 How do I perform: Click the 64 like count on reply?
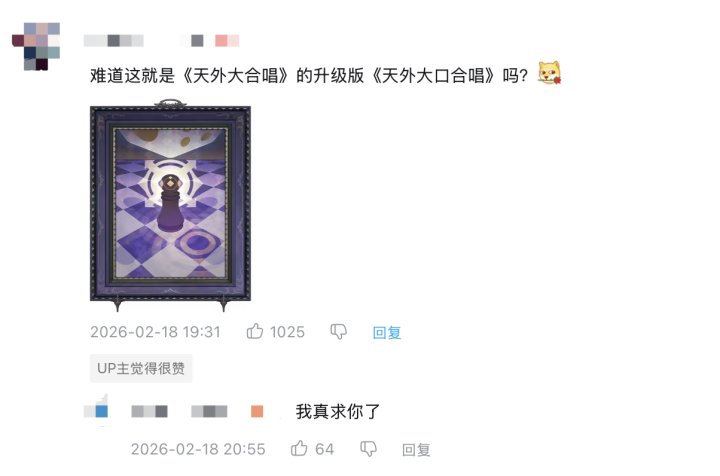(x=324, y=449)
